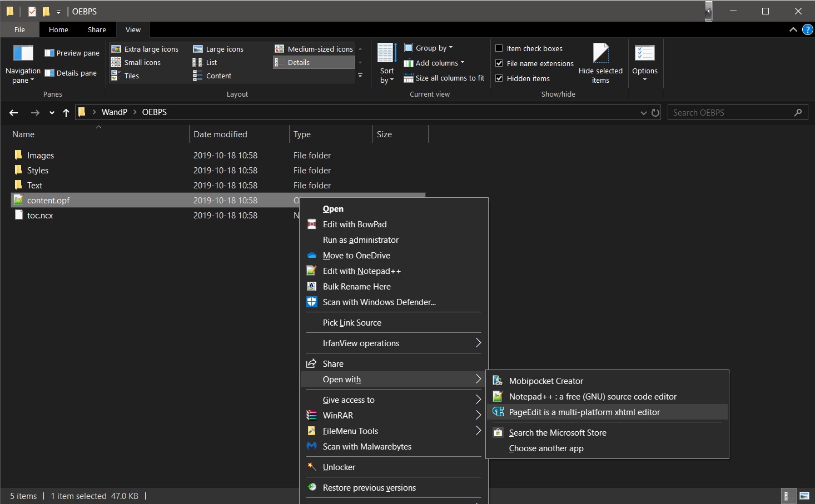Image resolution: width=815 pixels, height=504 pixels.
Task: Open Mobipocket Creator from Open with list
Action: [x=546, y=381]
